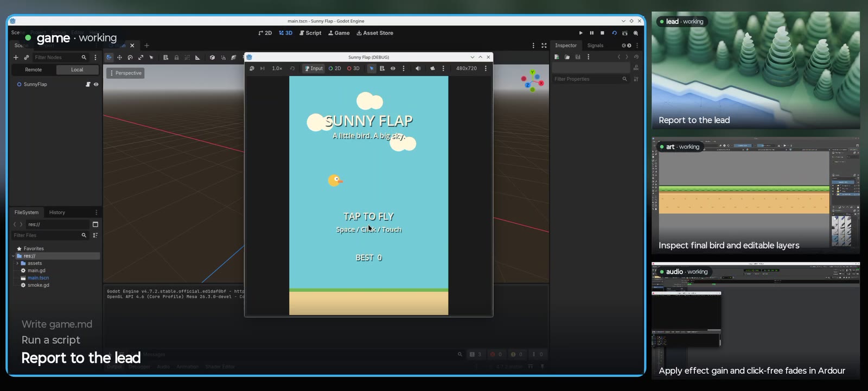Switch to the History tab
Screen dimensions: 868x391
click(57, 212)
